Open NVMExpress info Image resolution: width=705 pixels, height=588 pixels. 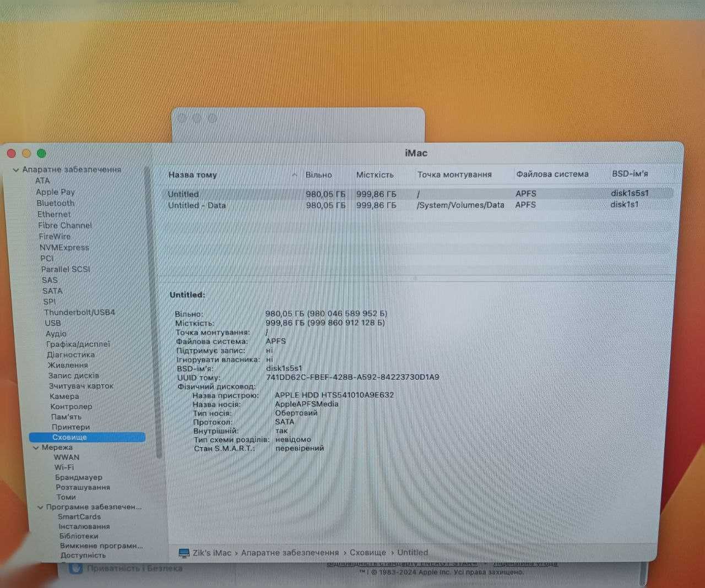coord(64,247)
